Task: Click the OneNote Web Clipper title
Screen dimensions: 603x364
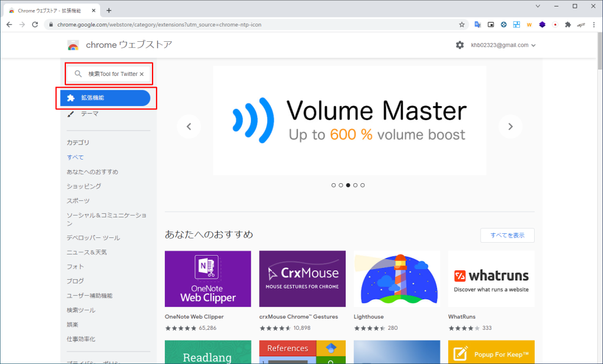Action: tap(194, 317)
